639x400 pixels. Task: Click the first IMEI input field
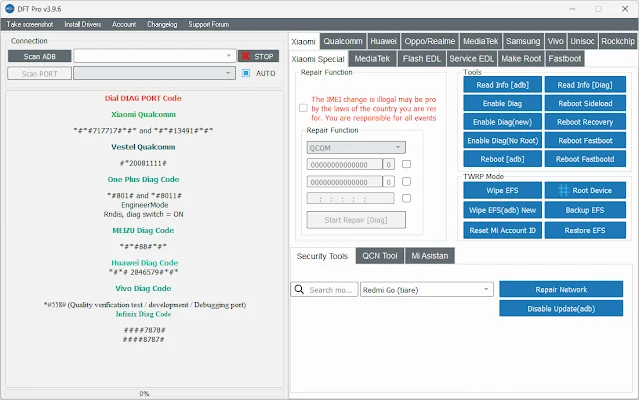click(344, 165)
